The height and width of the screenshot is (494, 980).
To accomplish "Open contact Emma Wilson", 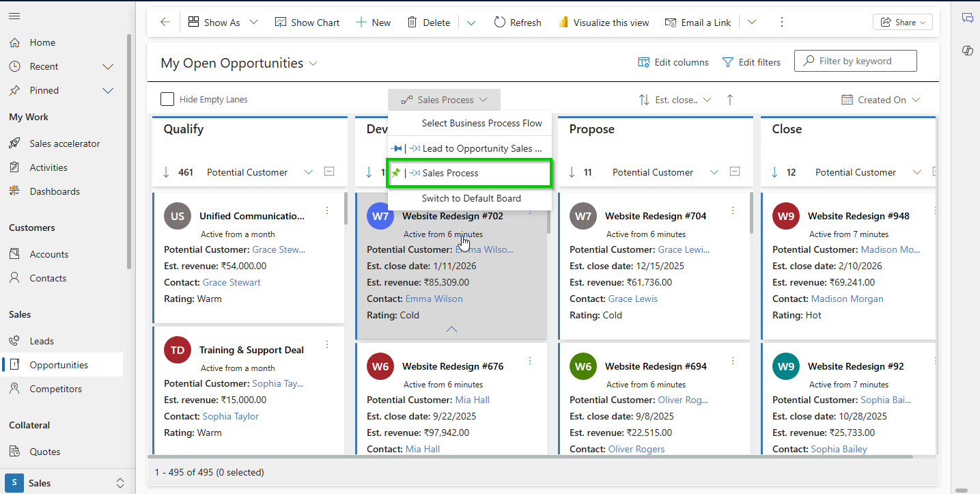I will coord(434,299).
